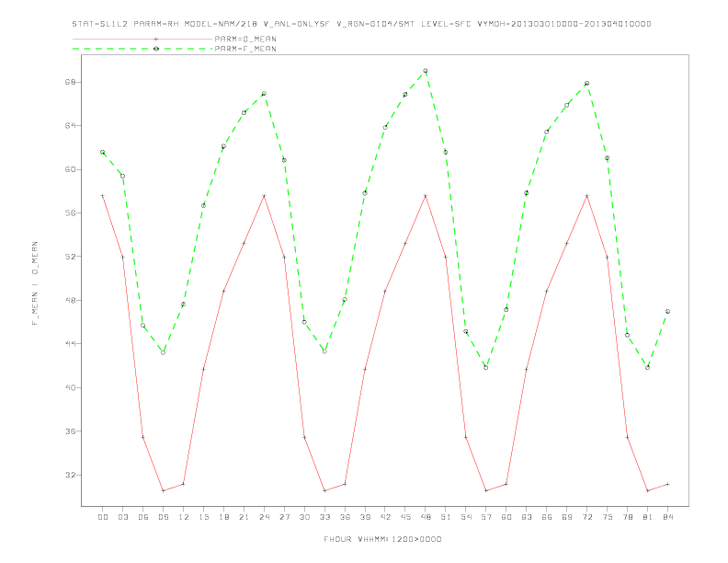Click x-axis hour label 75
Image resolution: width=728 pixels, height=563 pixels.
point(608,517)
